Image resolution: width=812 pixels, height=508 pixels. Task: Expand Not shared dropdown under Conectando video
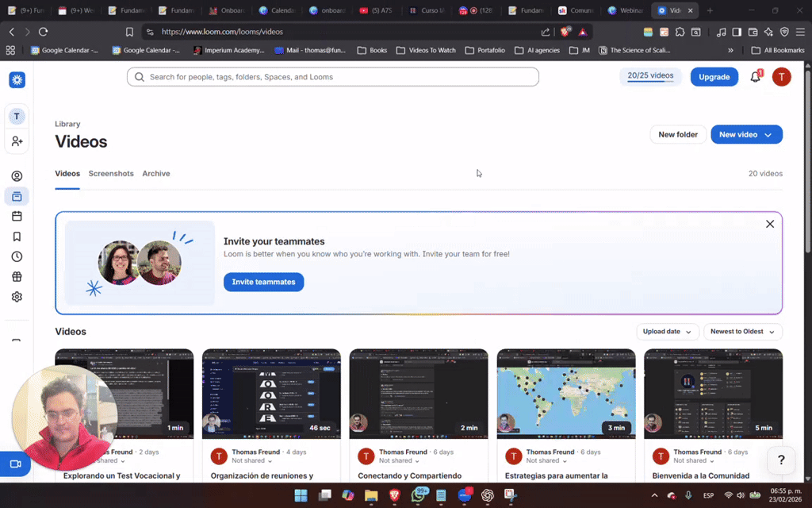point(399,461)
